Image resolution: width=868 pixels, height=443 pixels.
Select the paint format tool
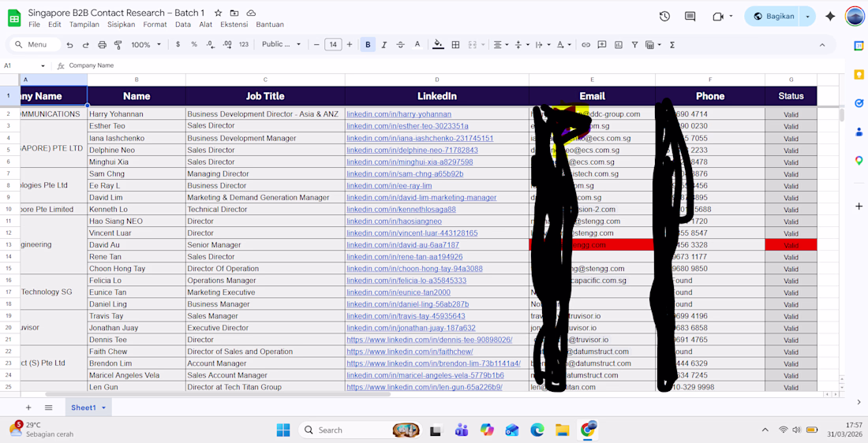pyautogui.click(x=118, y=45)
